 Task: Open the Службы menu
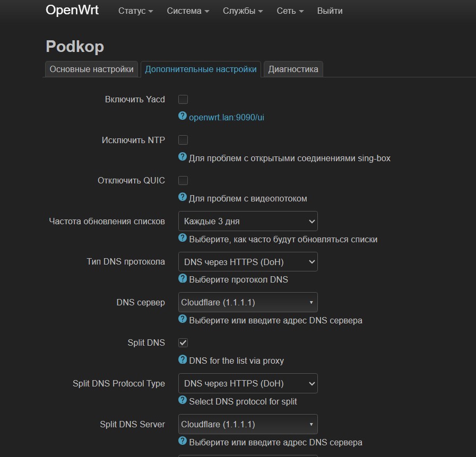[243, 11]
